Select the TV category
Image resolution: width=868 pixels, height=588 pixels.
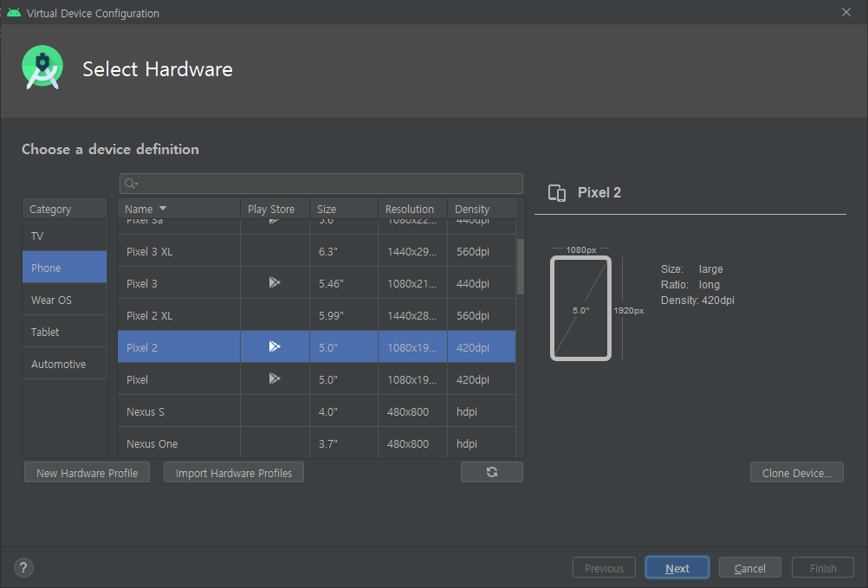pyautogui.click(x=65, y=236)
